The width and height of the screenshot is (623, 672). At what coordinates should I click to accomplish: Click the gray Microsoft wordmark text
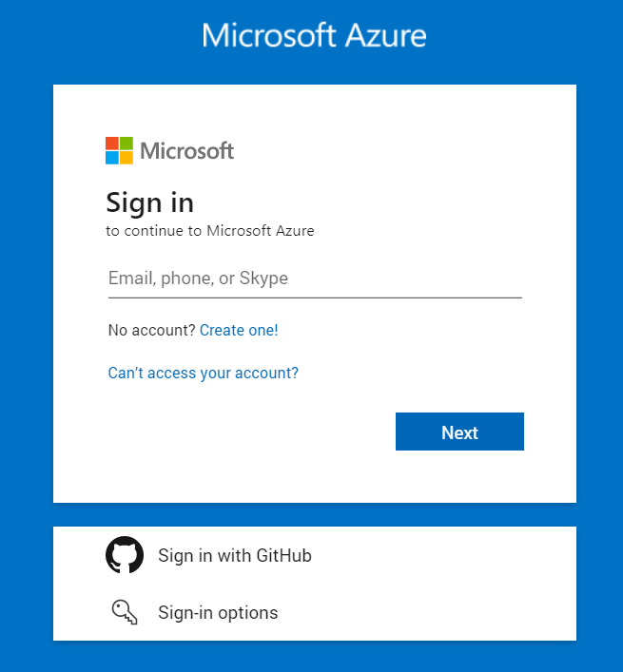point(187,151)
